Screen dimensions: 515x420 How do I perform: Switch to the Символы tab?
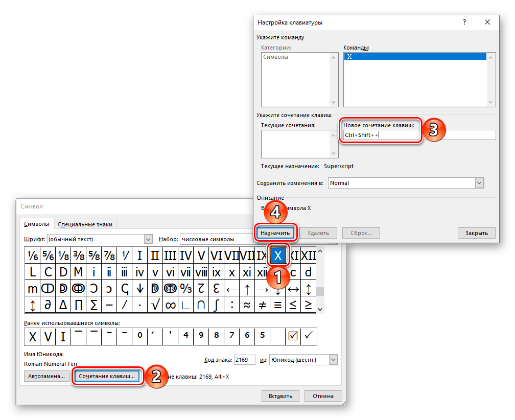click(x=36, y=224)
